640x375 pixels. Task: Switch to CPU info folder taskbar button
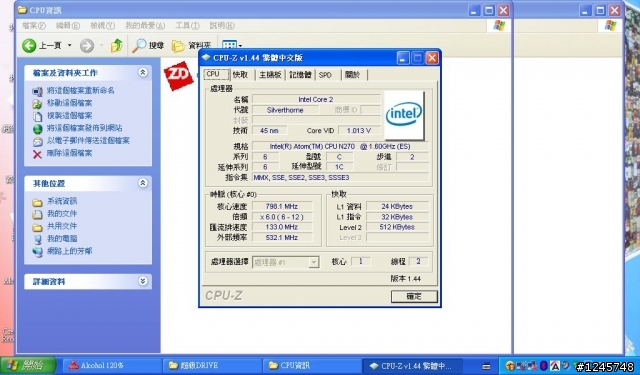tap(312, 366)
